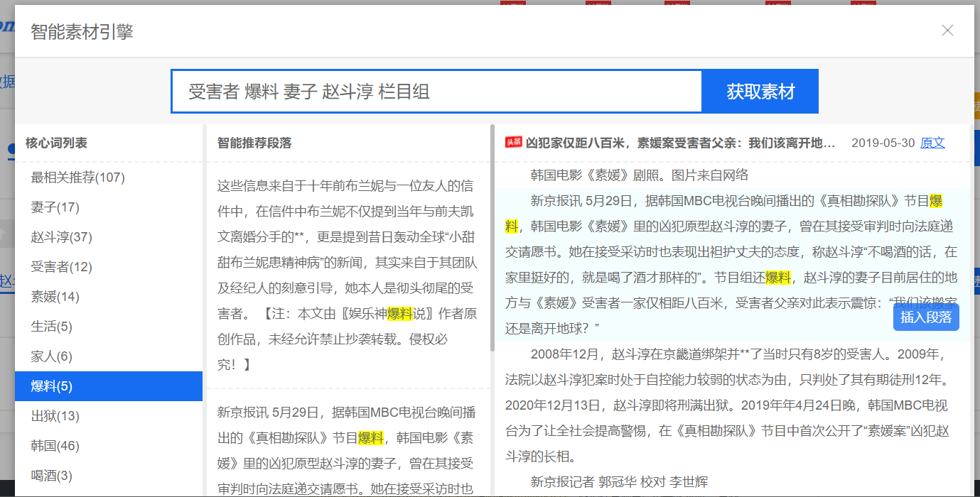Select the 妻子(17) keyword

pyautogui.click(x=109, y=207)
